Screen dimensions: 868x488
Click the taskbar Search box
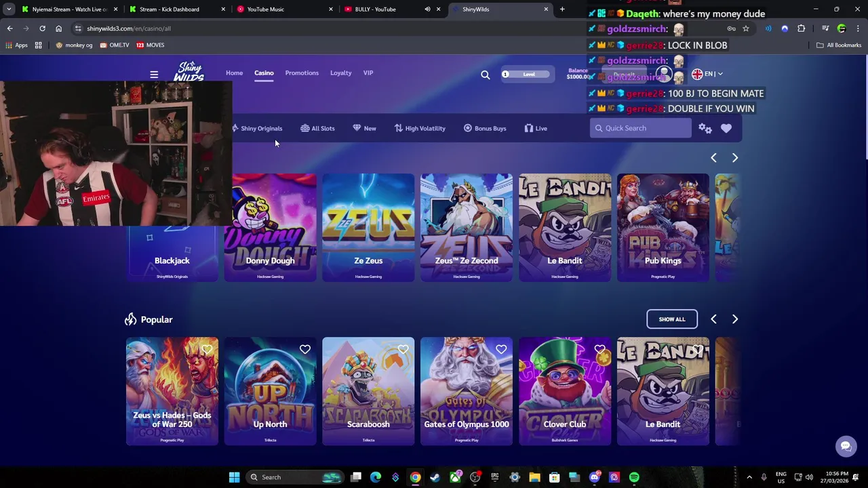(295, 477)
